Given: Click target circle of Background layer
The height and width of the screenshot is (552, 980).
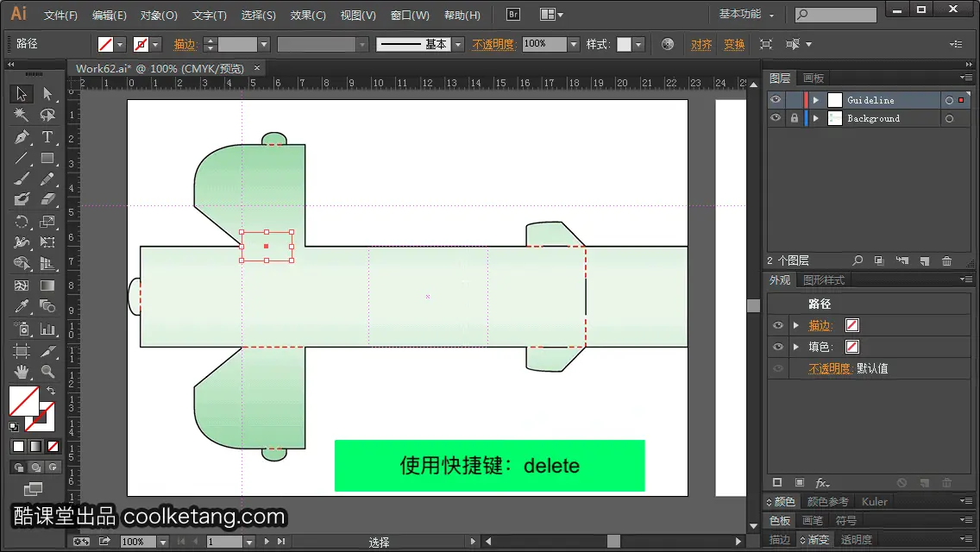Looking at the screenshot, I should pyautogui.click(x=949, y=118).
